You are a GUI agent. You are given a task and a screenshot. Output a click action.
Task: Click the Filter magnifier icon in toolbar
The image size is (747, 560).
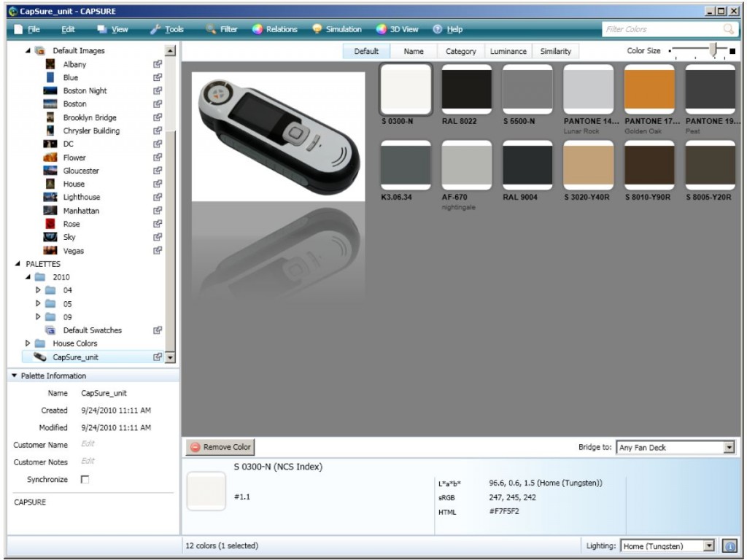[x=209, y=29]
